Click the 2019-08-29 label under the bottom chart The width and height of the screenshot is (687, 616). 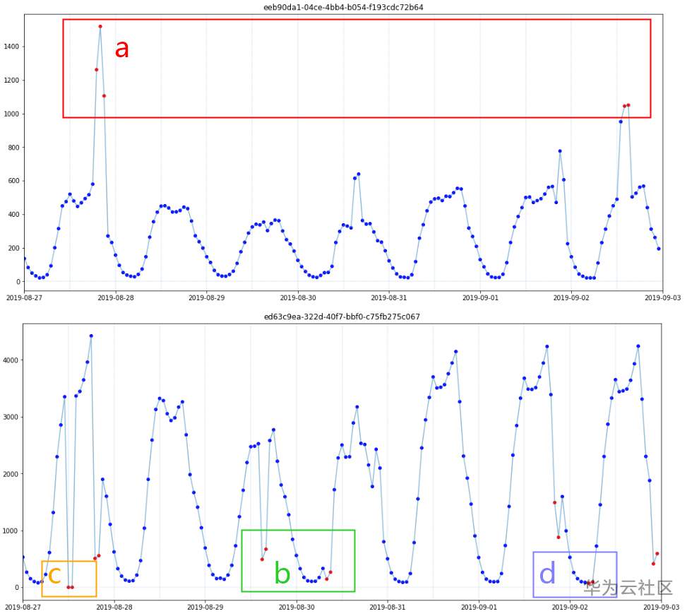[x=205, y=607]
